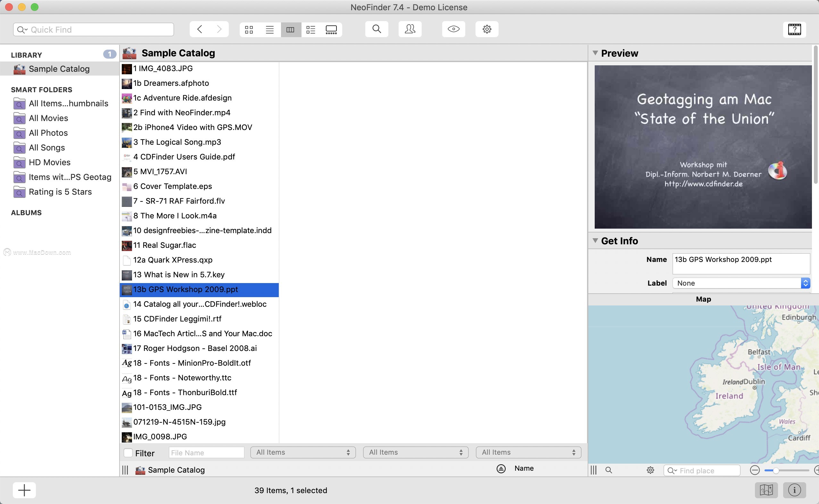Adjust the map zoom slider
The image size is (819, 504).
(x=776, y=470)
